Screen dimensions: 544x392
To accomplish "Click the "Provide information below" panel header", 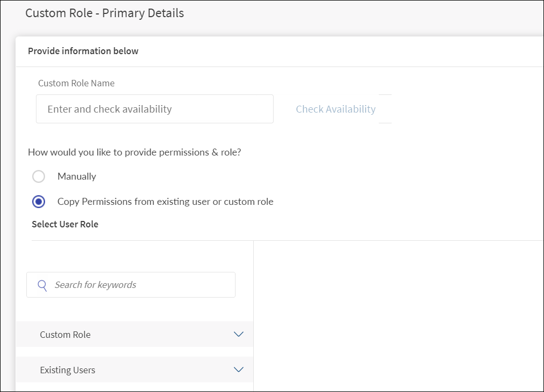I will [x=83, y=51].
